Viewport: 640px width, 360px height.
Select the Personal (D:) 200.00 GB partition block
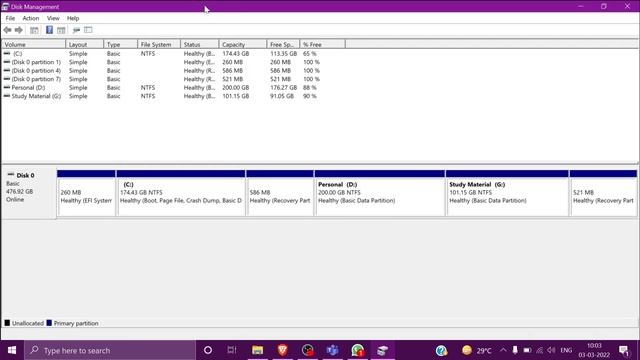(x=380, y=193)
